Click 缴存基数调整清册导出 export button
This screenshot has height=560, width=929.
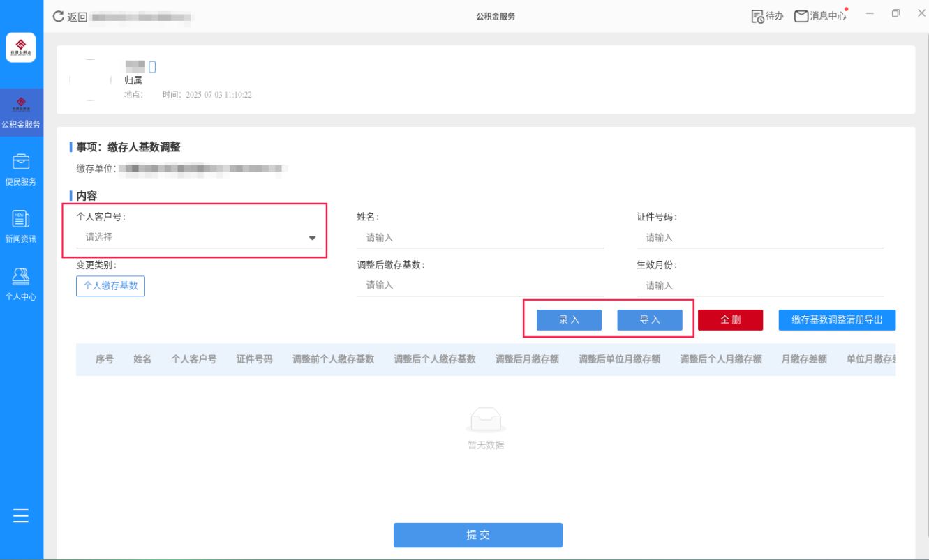837,320
